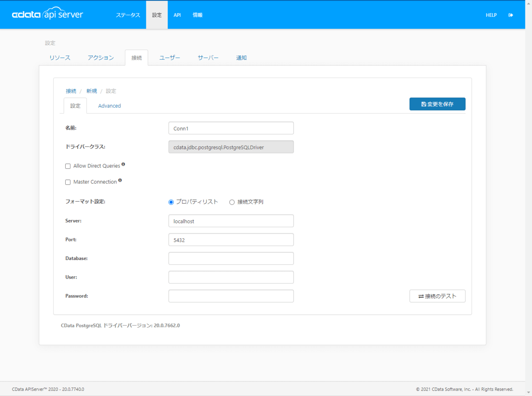Follow the 接続 breadcrumb link
Image resolution: width=532 pixels, height=396 pixels.
click(x=71, y=91)
